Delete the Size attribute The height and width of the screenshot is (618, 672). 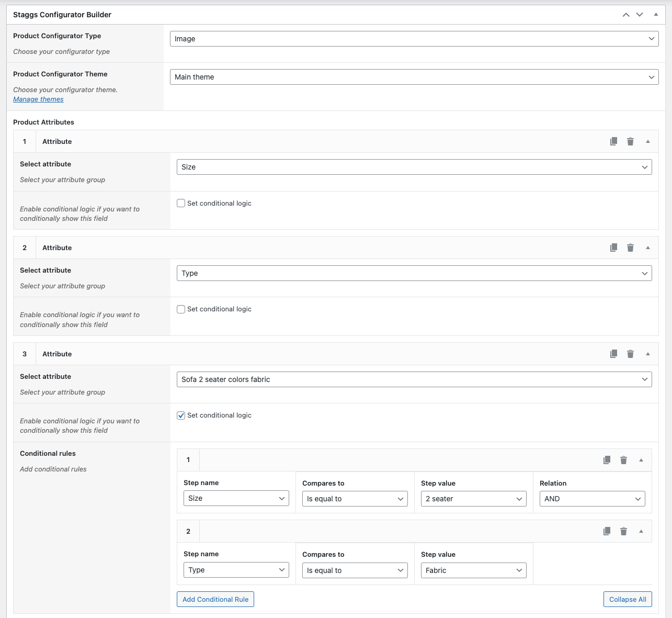click(x=630, y=141)
